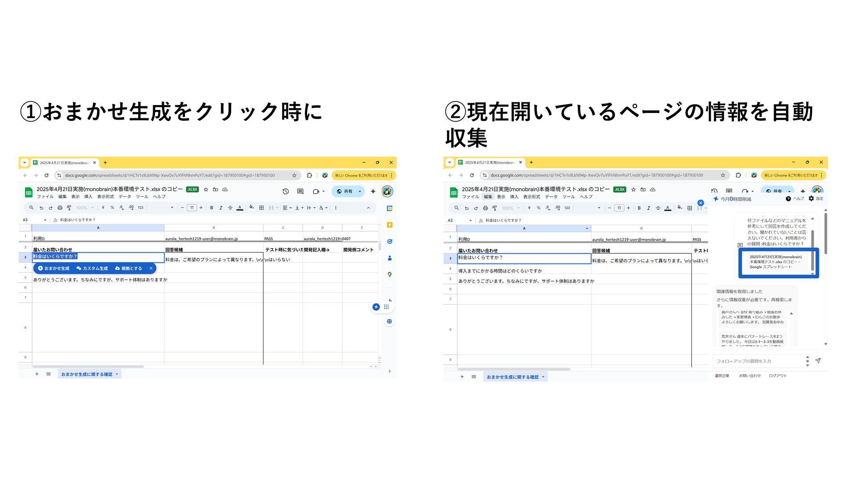Close the blue generation popup bar
Screen dimensions: 868x488
pos(151,268)
